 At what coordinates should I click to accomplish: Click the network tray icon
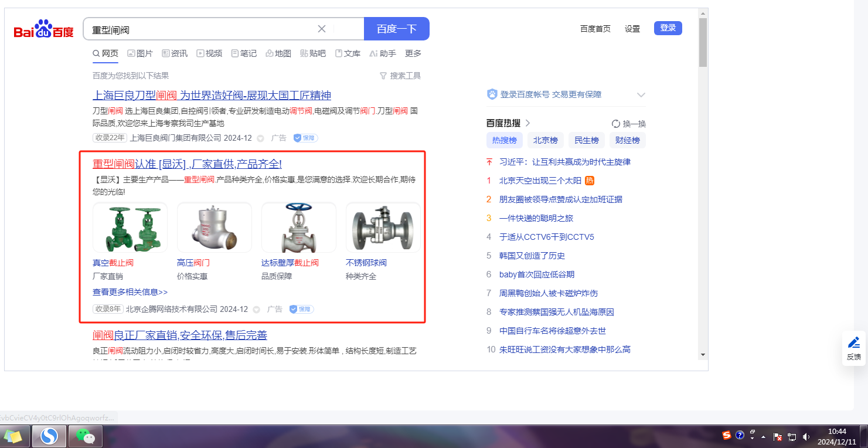[792, 436]
